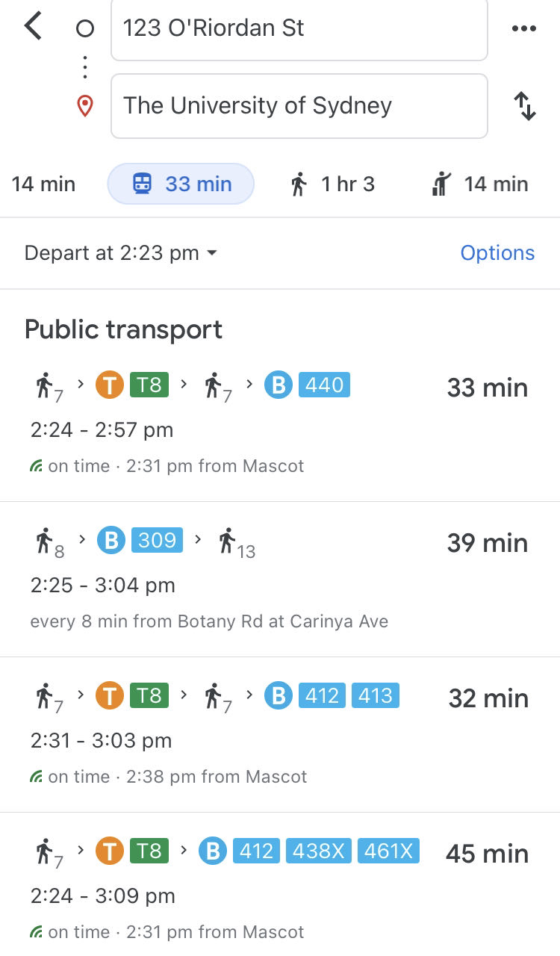Swap start and destination with arrows icon
This screenshot has width=560, height=956.
pos(525,106)
